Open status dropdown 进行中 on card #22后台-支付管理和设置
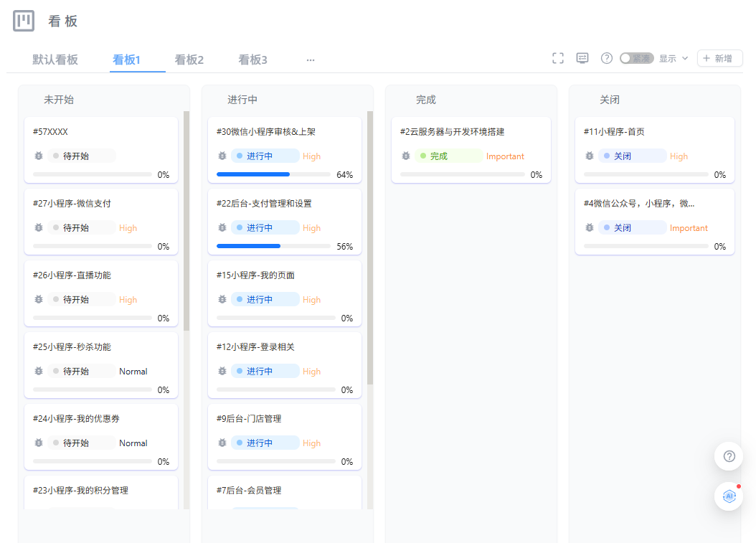The height and width of the screenshot is (543, 756). tap(265, 227)
